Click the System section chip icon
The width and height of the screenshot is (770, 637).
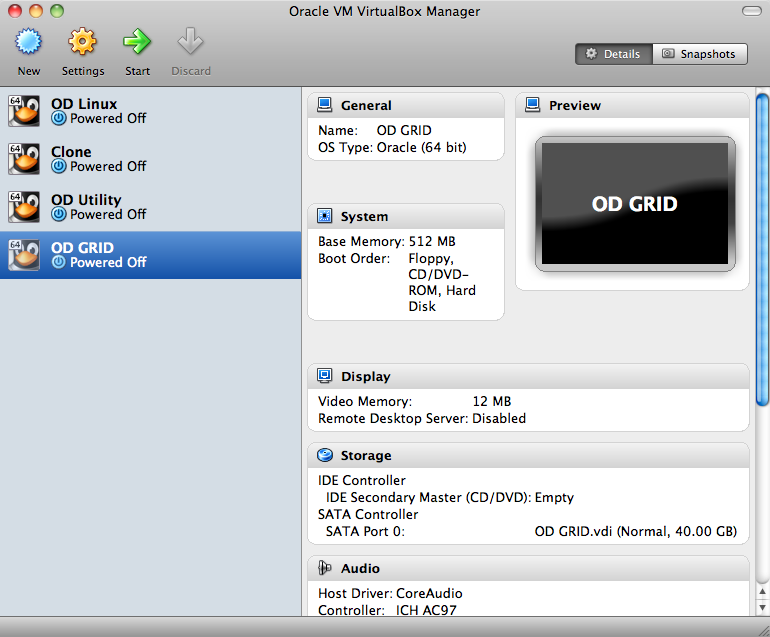click(325, 216)
